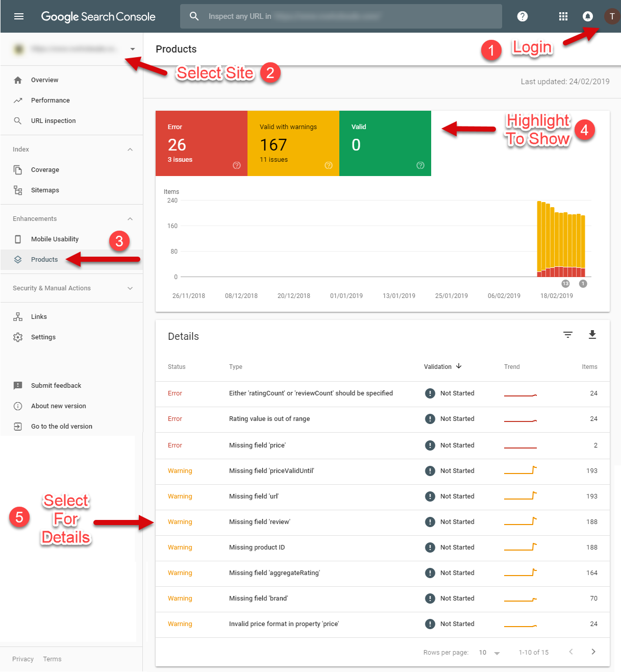
Task: Click the About new version info icon
Action: click(18, 406)
